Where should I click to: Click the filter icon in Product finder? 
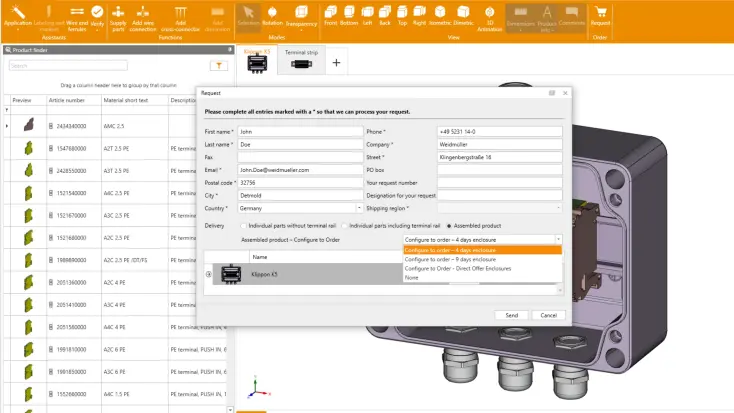pos(219,66)
